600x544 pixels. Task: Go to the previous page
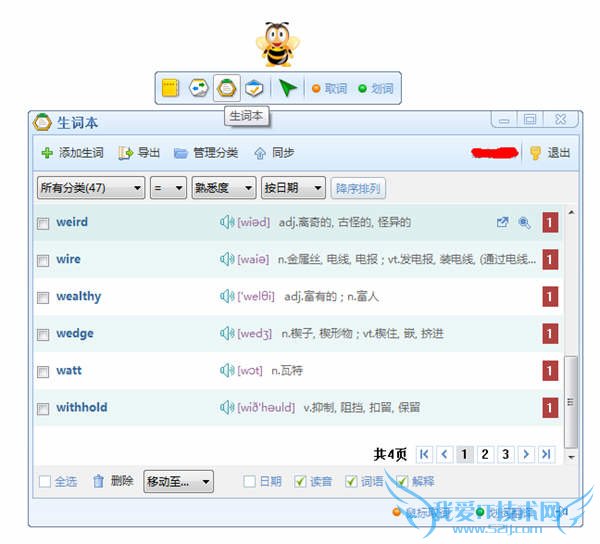pos(444,454)
